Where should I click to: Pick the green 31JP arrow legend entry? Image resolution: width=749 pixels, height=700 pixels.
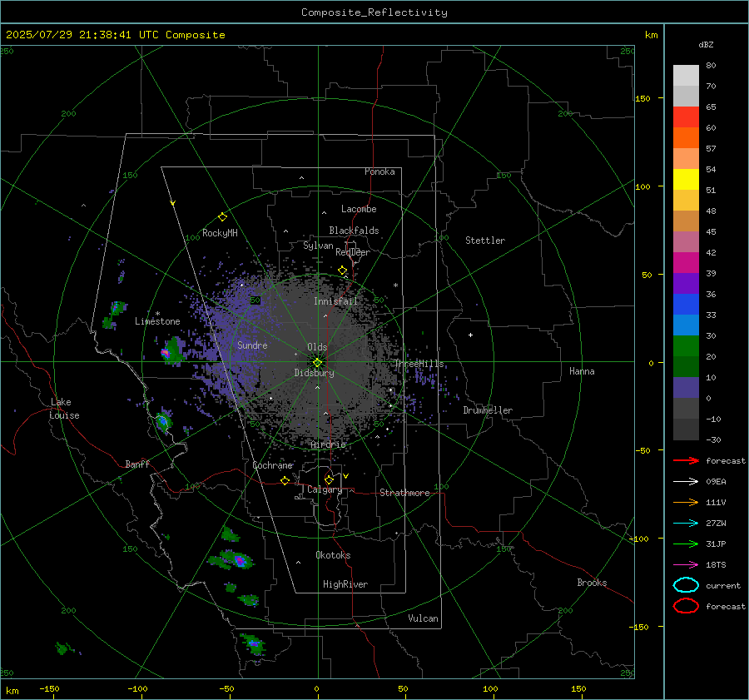tap(686, 544)
